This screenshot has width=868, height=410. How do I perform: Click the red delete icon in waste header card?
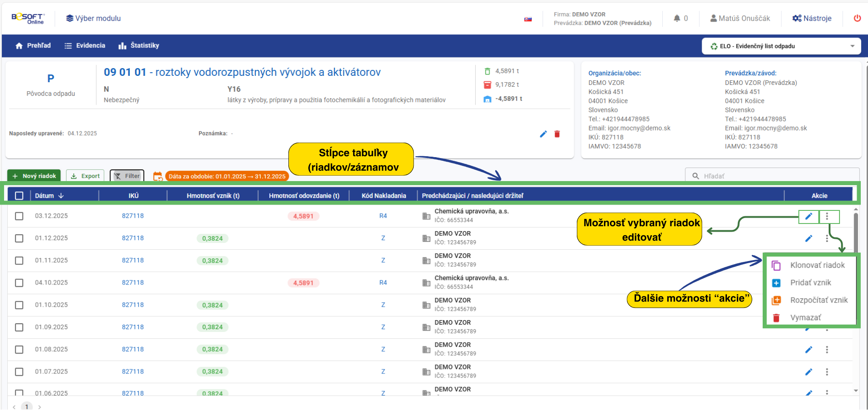[x=557, y=134]
